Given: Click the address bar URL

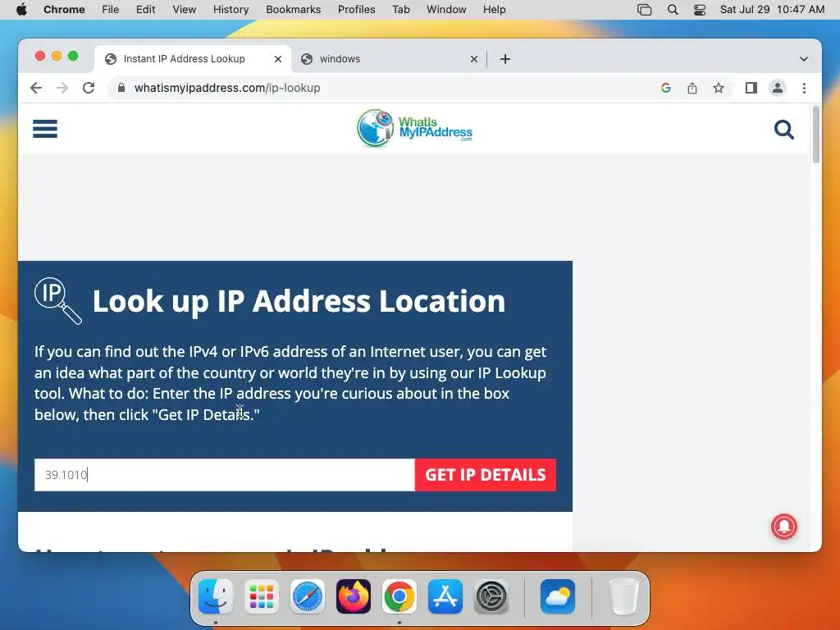Looking at the screenshot, I should [227, 88].
